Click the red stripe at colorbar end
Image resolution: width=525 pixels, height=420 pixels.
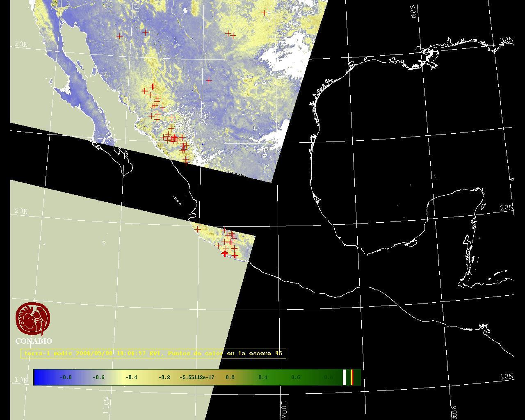click(352, 377)
